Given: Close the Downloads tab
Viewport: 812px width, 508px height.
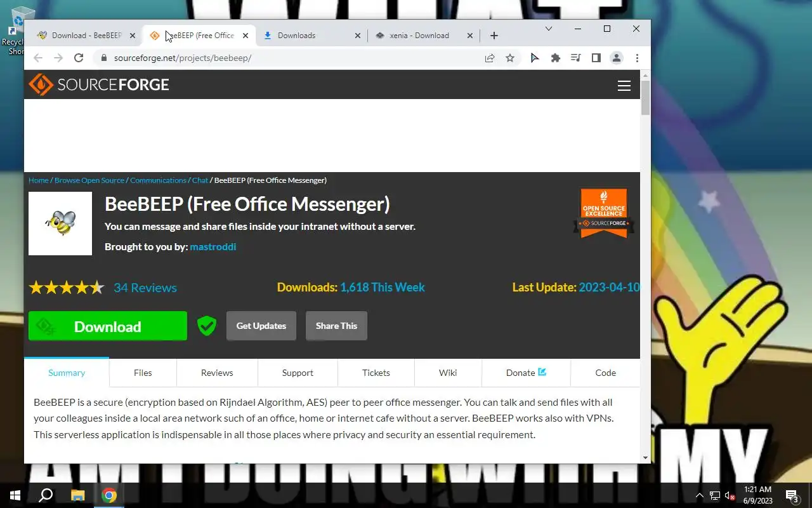Looking at the screenshot, I should 358,36.
